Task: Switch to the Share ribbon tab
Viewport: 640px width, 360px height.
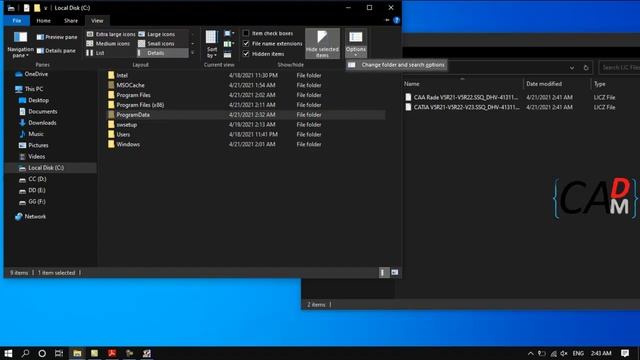Action: point(71,20)
